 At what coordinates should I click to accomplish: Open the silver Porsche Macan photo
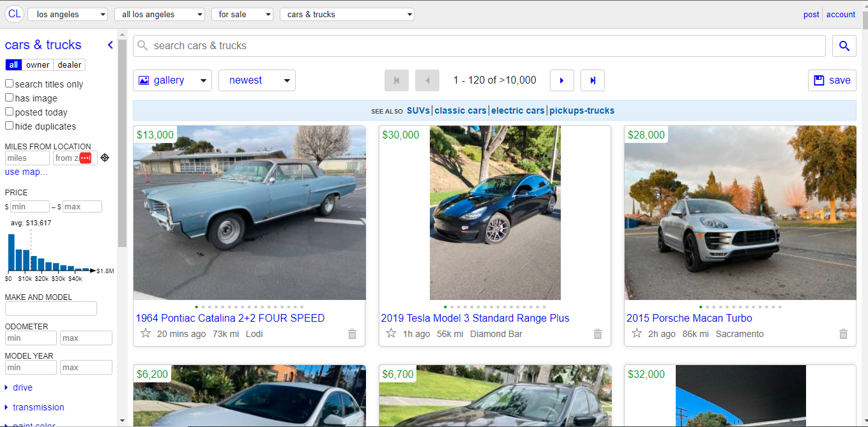coord(740,213)
